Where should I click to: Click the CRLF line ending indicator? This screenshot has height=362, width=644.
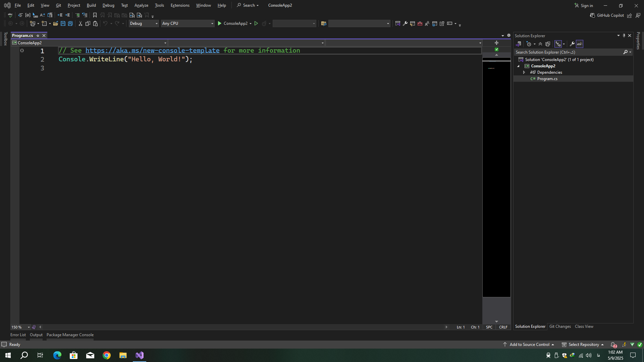[503, 327]
